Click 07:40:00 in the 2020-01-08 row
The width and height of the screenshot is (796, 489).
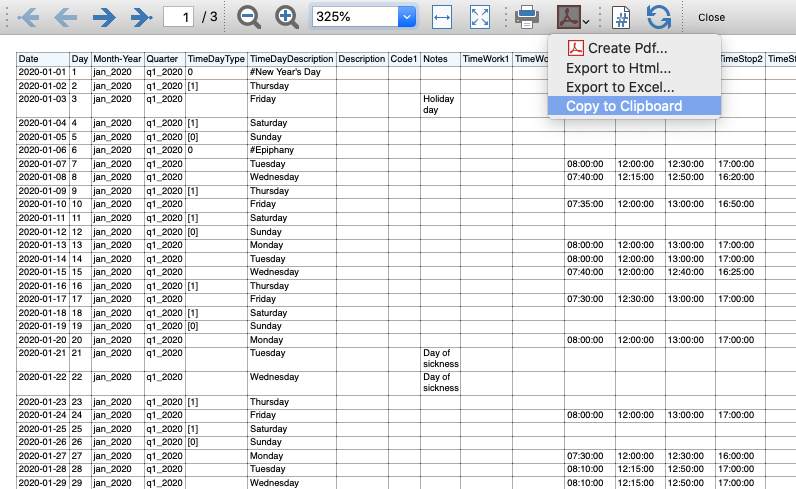pos(585,177)
